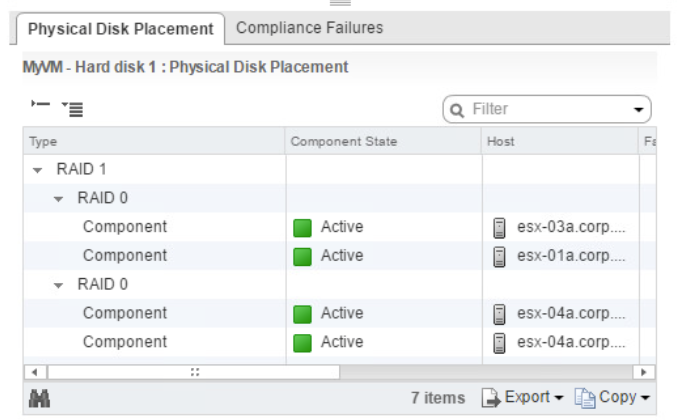This screenshot has height=420, width=678.
Task: Click the collapse all tree icon
Action: pyautogui.click(x=40, y=104)
